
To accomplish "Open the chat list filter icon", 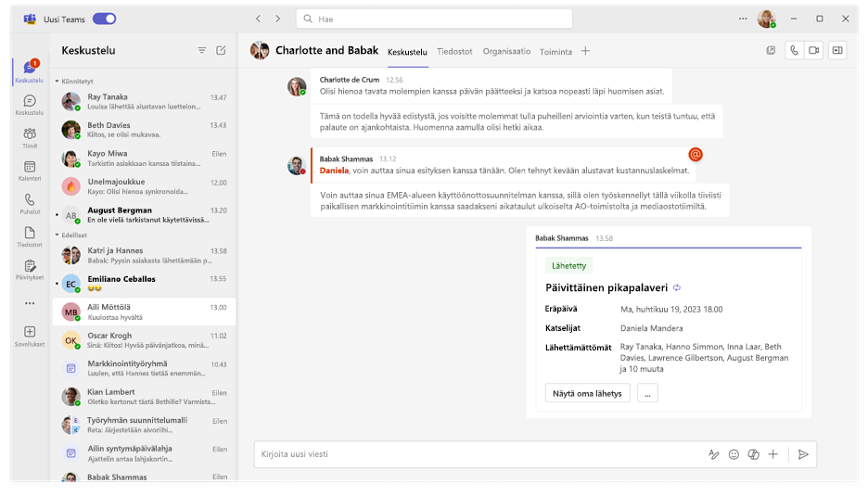I will [x=202, y=50].
